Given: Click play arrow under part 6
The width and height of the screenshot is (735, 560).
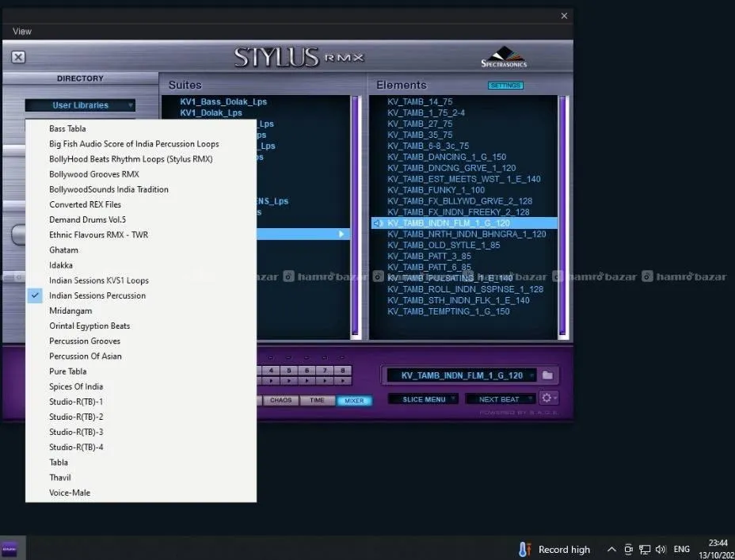Looking at the screenshot, I should [307, 380].
